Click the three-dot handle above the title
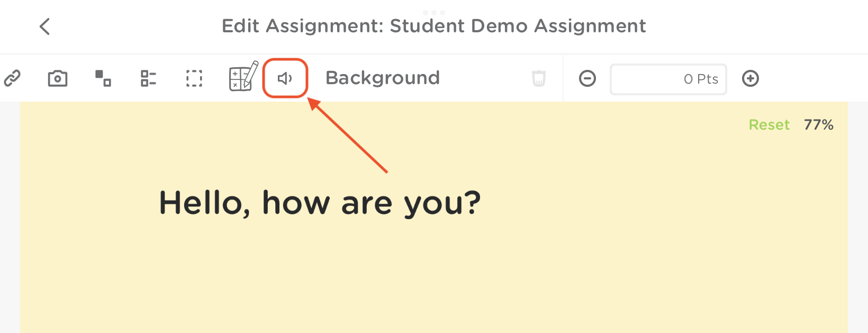868x333 pixels. click(x=433, y=12)
